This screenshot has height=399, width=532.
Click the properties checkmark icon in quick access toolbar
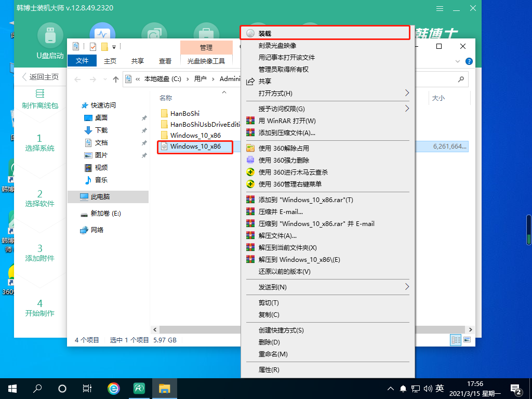pos(93,47)
